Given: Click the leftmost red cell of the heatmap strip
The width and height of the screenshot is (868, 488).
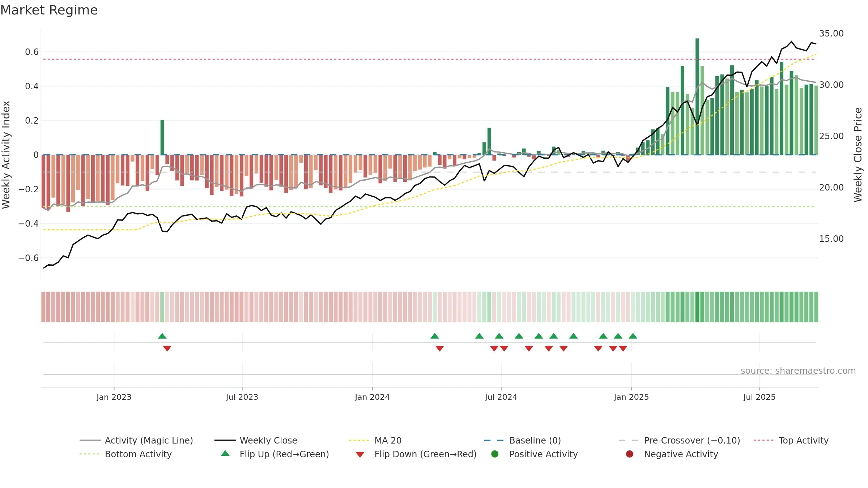Looking at the screenshot, I should tap(43, 307).
